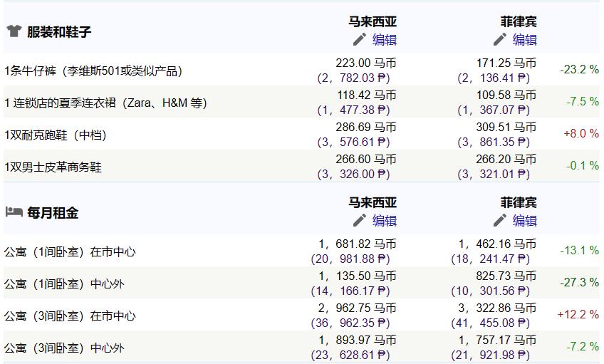Open 编辑 link for 菲律宾 in 服装和鞋子

tap(525, 40)
